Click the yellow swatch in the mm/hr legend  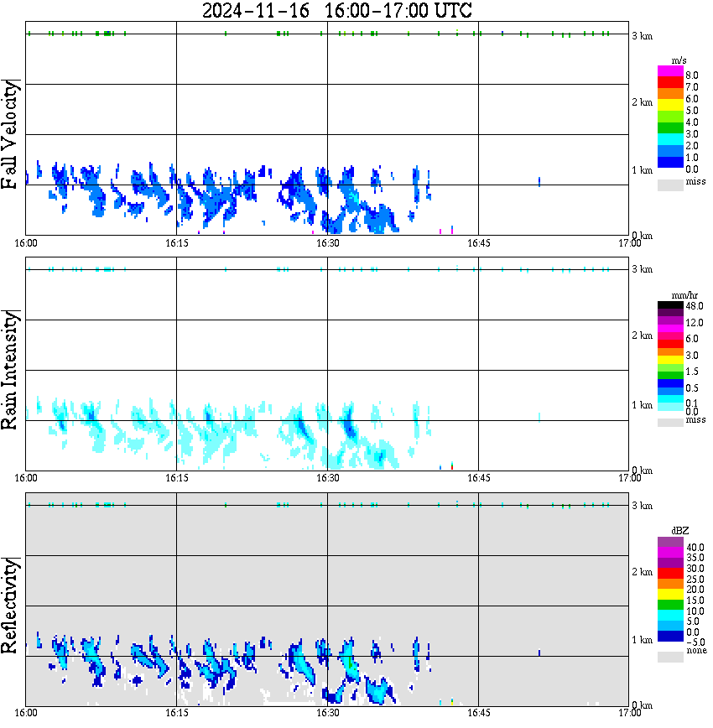tap(670, 360)
